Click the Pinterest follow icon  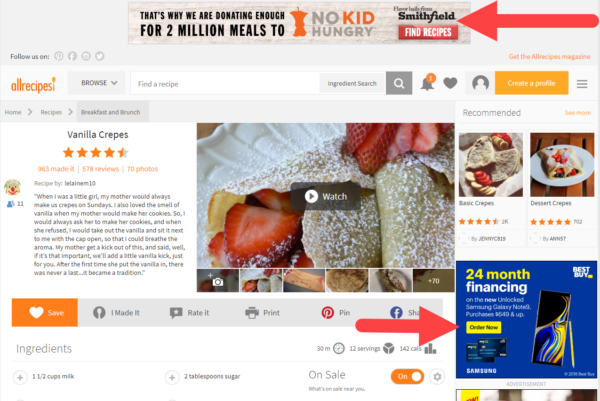click(x=59, y=56)
